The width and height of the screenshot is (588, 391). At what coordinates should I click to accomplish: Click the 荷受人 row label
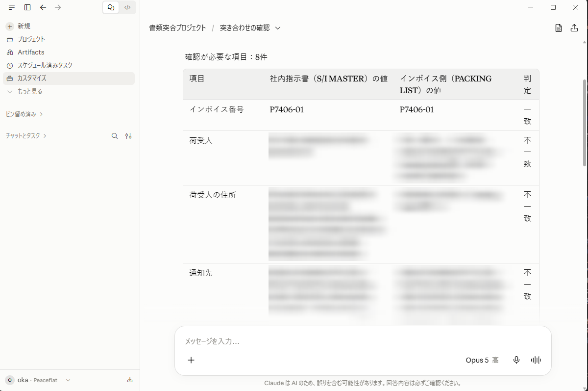point(201,141)
